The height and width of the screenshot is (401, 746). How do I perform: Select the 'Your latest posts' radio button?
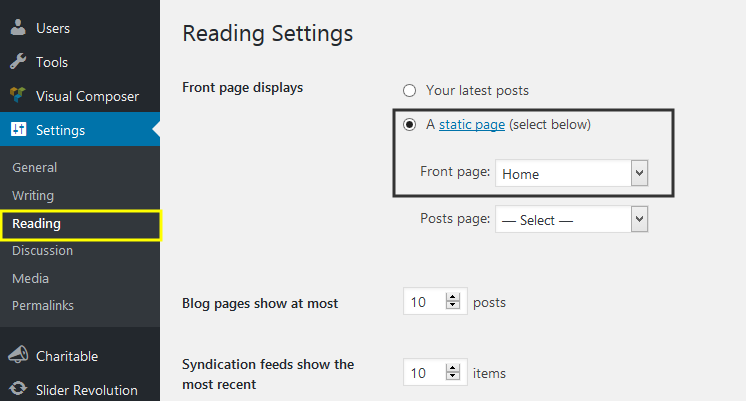(409, 91)
